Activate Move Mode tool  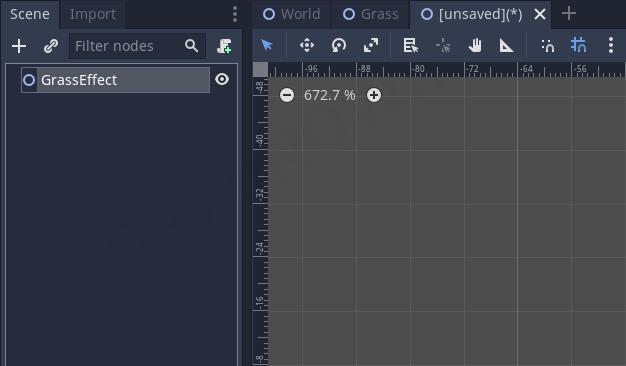pos(307,45)
